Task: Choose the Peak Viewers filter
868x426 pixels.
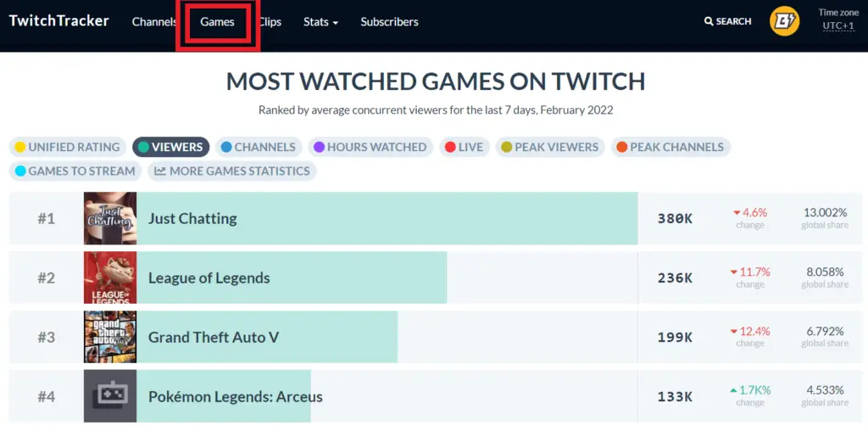Action: coord(549,148)
